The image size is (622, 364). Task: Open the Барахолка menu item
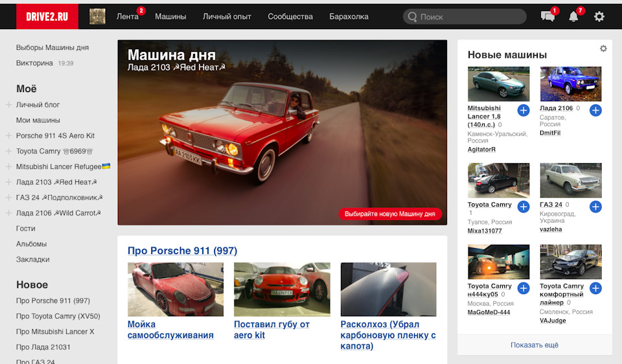coord(349,17)
